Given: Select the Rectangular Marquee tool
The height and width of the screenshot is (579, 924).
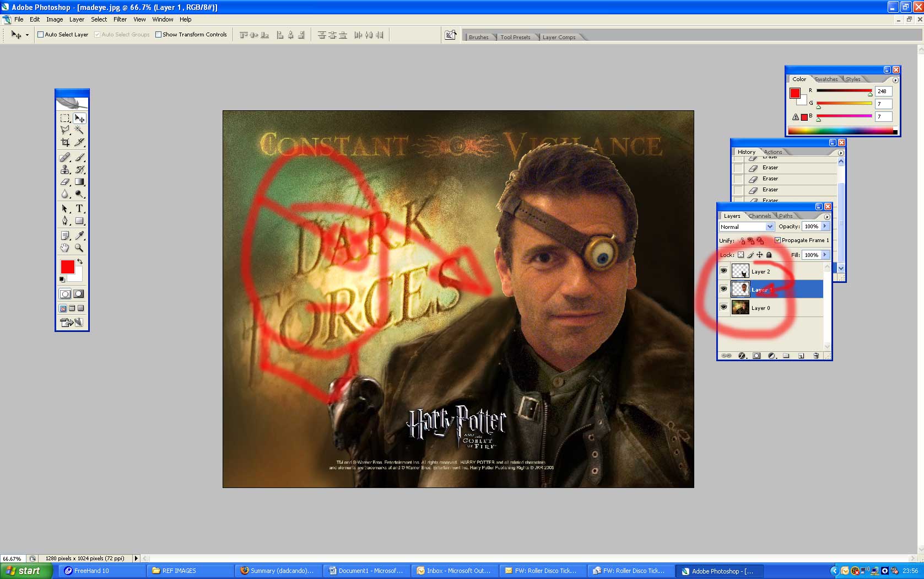Looking at the screenshot, I should click(65, 118).
